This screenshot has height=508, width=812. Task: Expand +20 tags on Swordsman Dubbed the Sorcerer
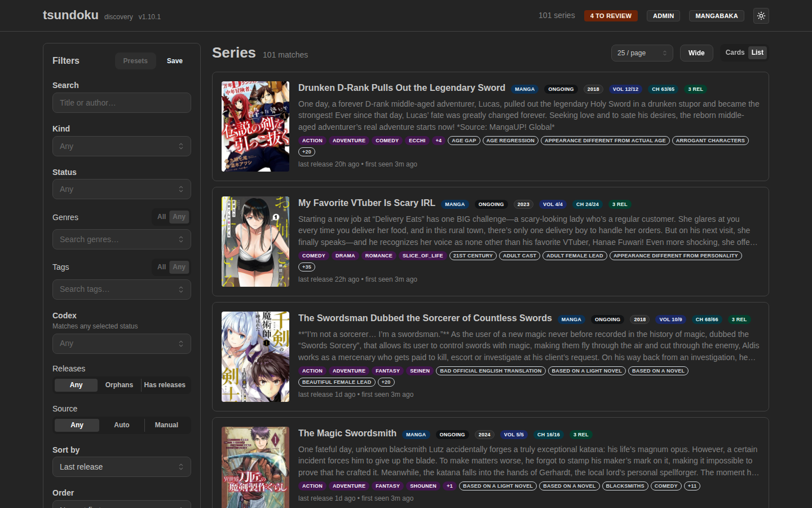click(386, 382)
